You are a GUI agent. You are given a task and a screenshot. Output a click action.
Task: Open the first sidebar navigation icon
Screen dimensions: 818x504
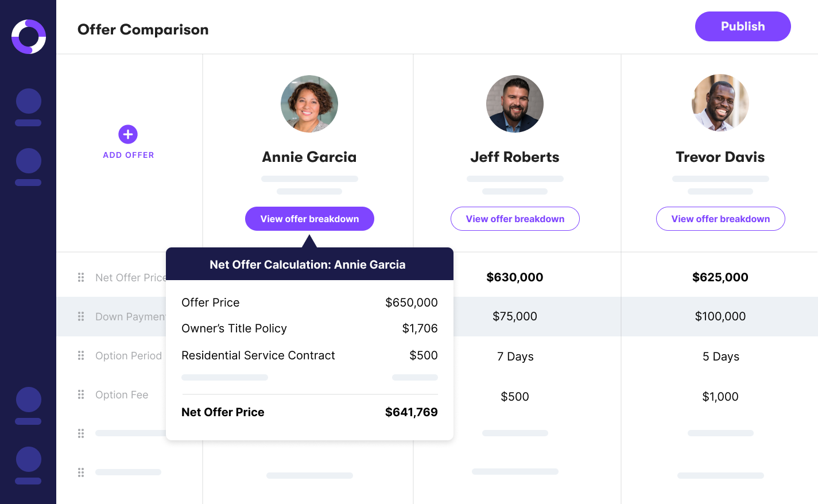29,102
